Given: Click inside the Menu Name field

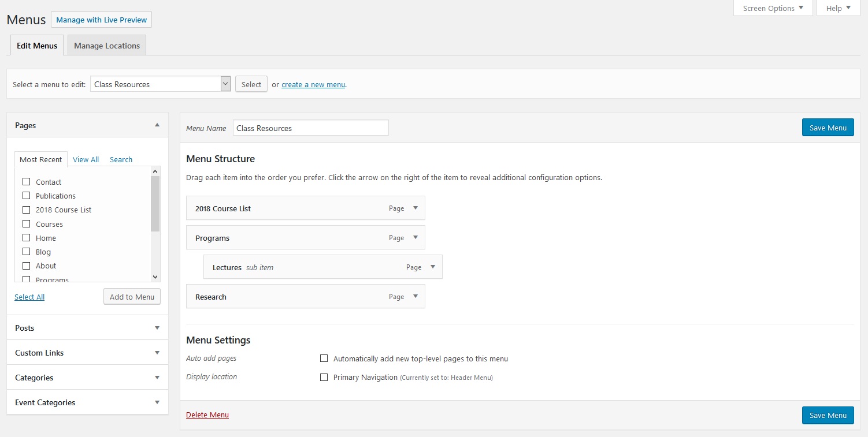Looking at the screenshot, I should pyautogui.click(x=310, y=128).
